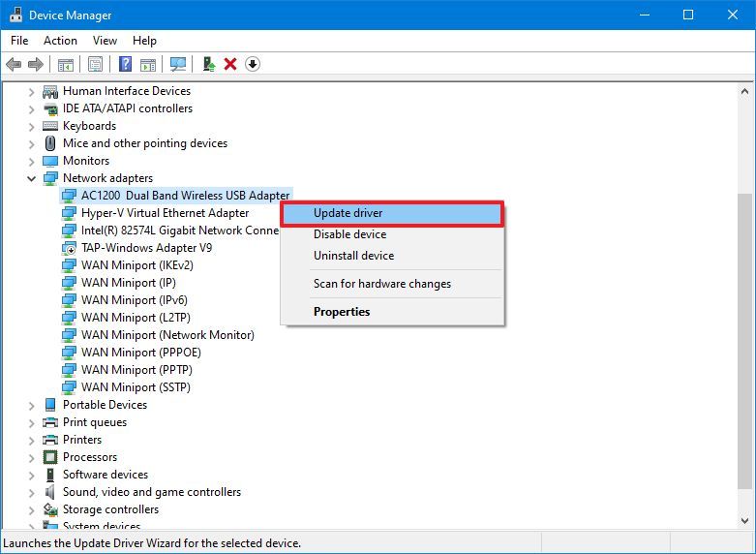Open the View menu

(x=105, y=41)
